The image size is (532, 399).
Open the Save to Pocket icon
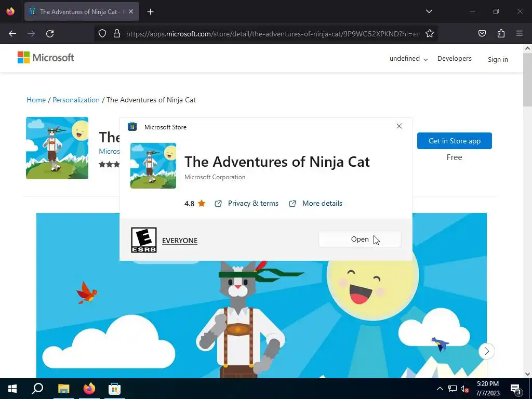[482, 34]
